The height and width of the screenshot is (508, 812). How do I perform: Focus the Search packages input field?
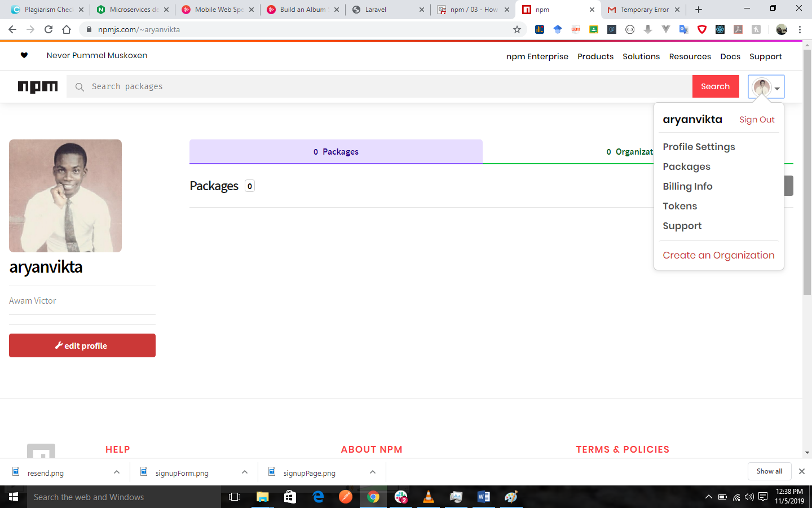point(379,86)
